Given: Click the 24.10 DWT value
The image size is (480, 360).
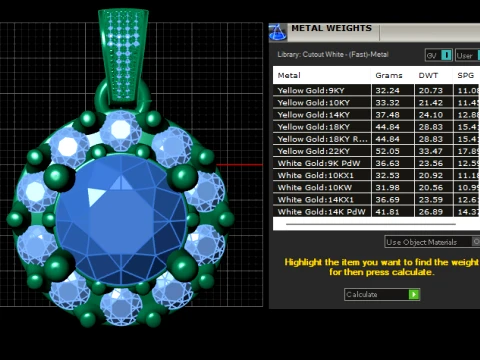Looking at the screenshot, I should tap(431, 115).
